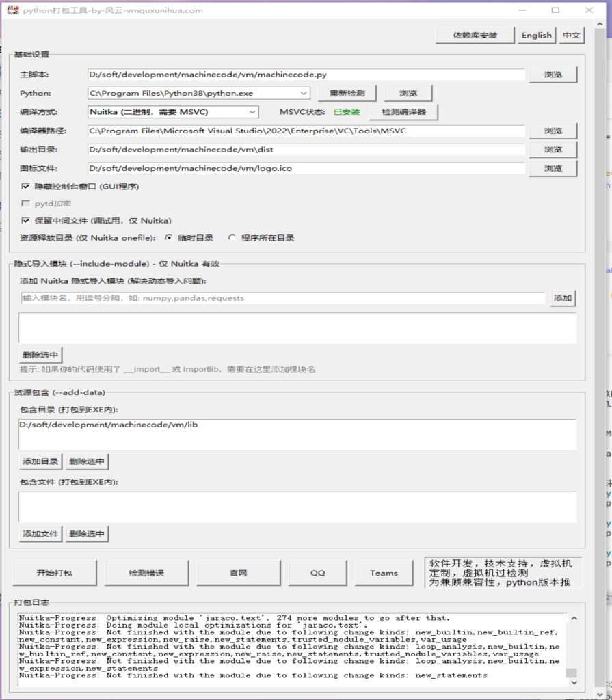Toggle 保留中间文件 checkbox

[x=26, y=221]
